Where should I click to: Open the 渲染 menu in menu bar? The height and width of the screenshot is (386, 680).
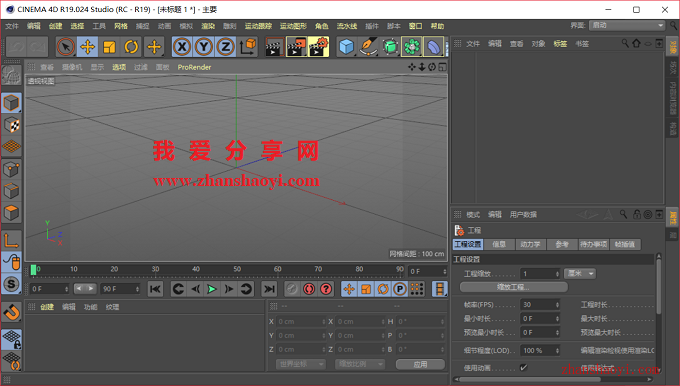coord(208,26)
